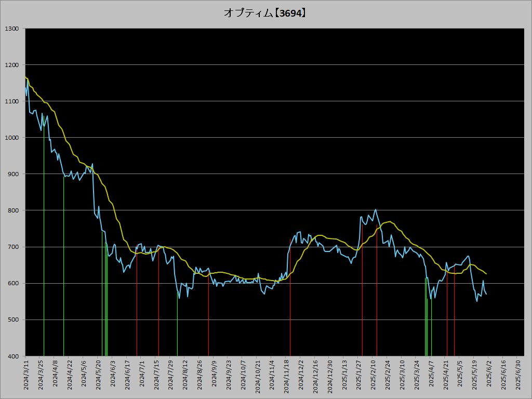Click the 2025/6/2 date label
The height and width of the screenshot is (399, 532).
(489, 373)
